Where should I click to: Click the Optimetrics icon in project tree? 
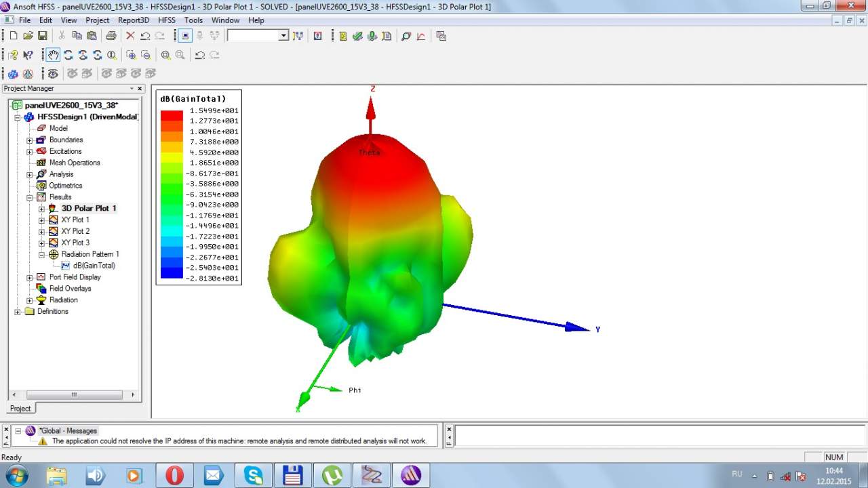pyautogui.click(x=41, y=186)
